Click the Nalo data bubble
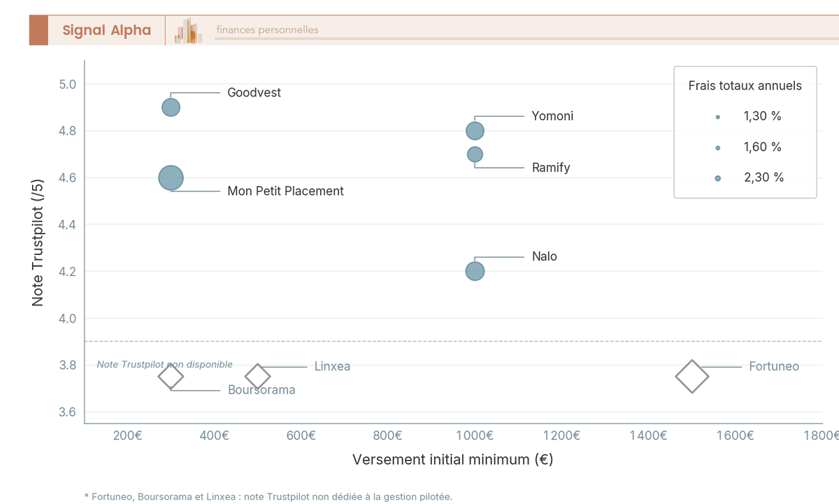 [x=475, y=271]
